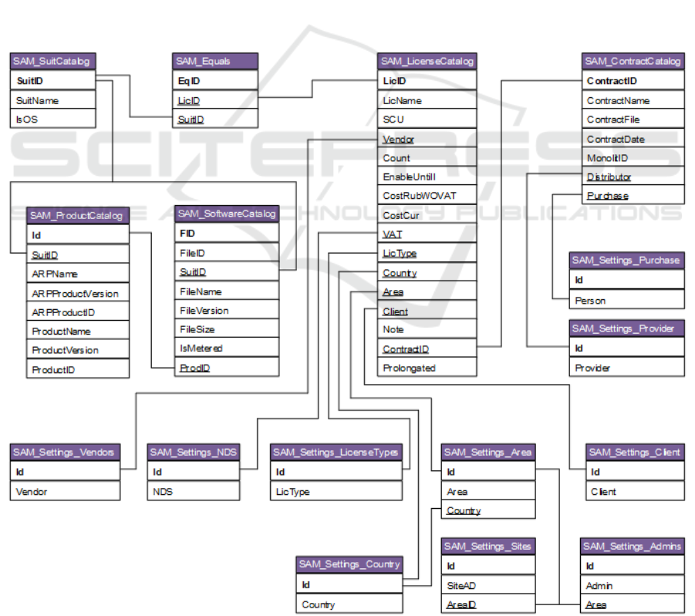Click the SAM_SoftwareCatalog table title
This screenshot has width=695, height=616.
[227, 214]
